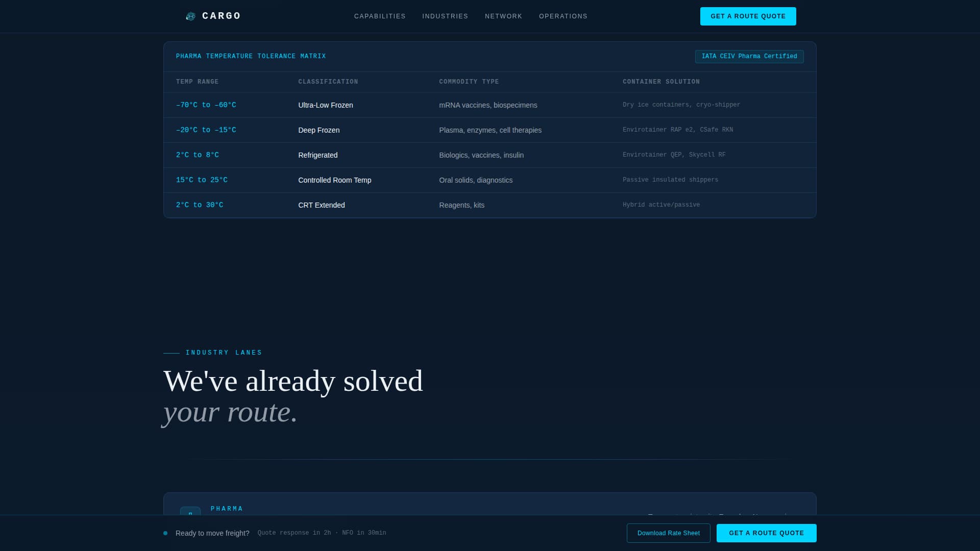980x551 pixels.
Task: Select the Controlled Room Temp row
Action: [x=334, y=180]
